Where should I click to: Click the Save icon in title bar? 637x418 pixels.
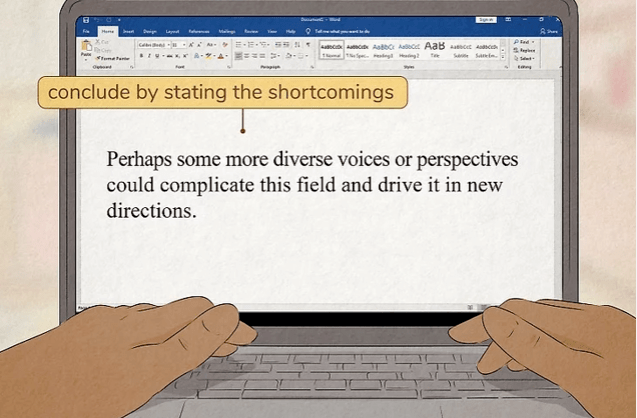point(86,20)
